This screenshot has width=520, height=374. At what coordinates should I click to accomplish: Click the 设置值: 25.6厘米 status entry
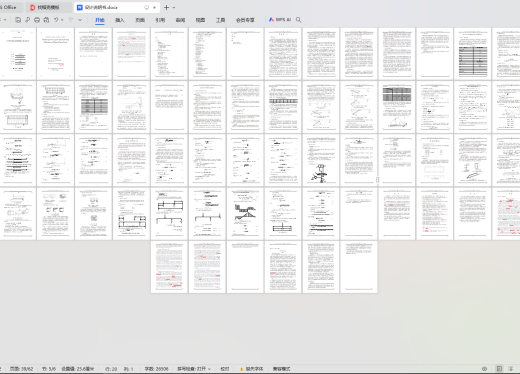click(78, 369)
